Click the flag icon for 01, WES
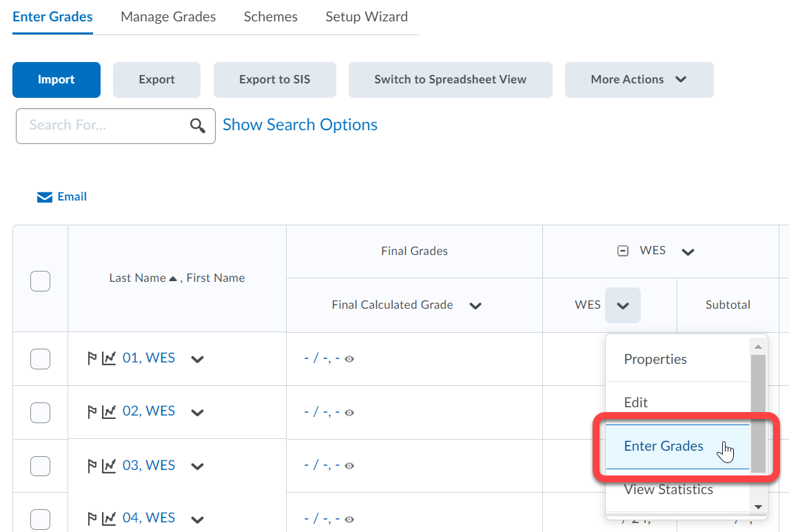The image size is (789, 532). (92, 358)
